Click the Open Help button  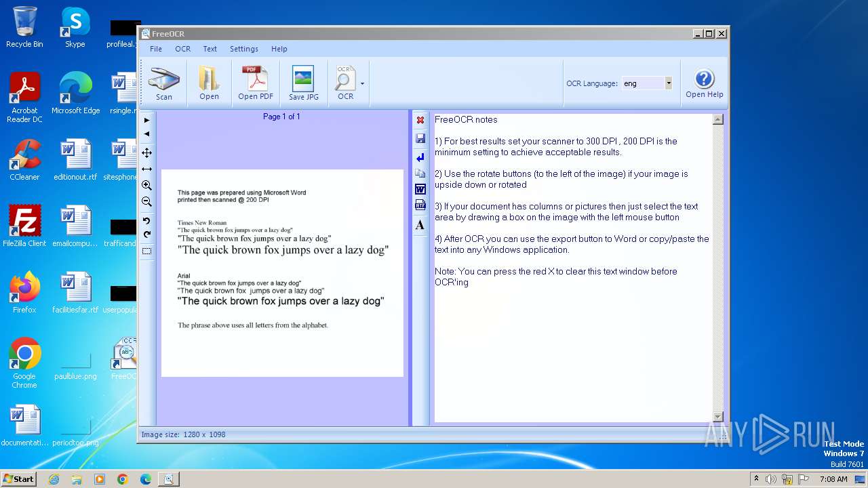pos(704,83)
